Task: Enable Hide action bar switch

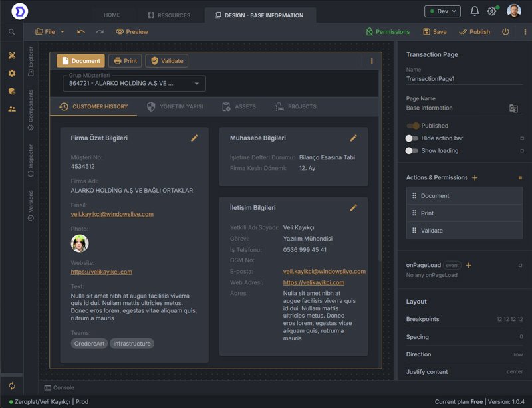Action: pos(412,138)
